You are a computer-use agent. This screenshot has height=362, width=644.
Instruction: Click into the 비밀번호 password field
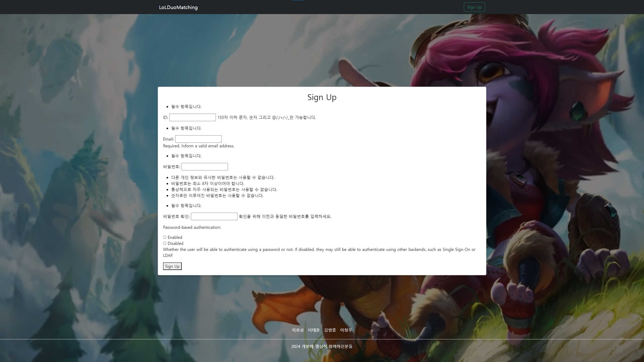pos(205,167)
